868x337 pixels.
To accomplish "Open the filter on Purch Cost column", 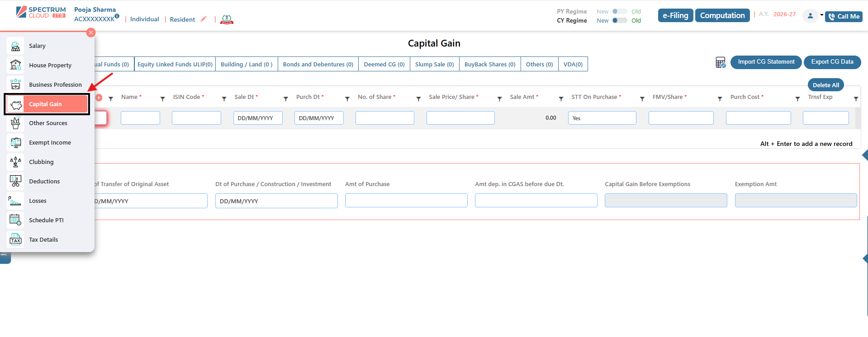I will (798, 98).
